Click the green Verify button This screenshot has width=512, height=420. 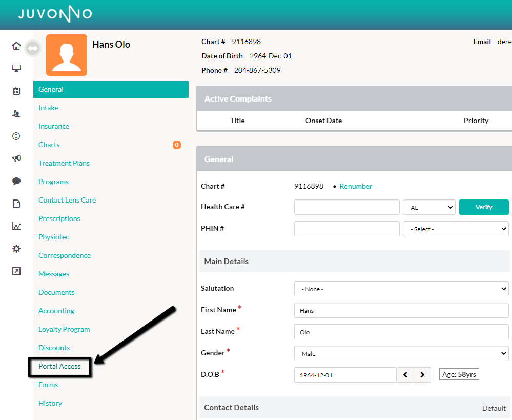click(x=484, y=207)
